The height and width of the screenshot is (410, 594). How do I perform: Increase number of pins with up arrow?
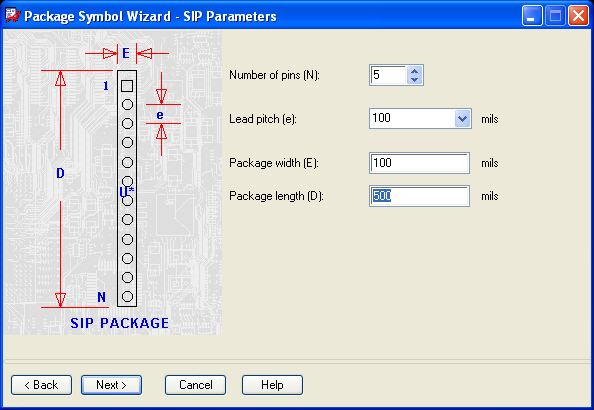click(x=414, y=71)
